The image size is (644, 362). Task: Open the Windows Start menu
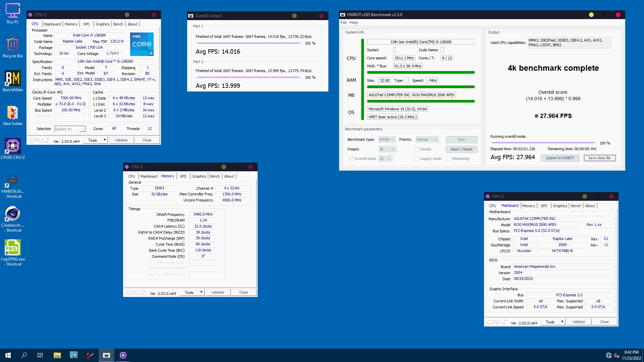(8, 355)
